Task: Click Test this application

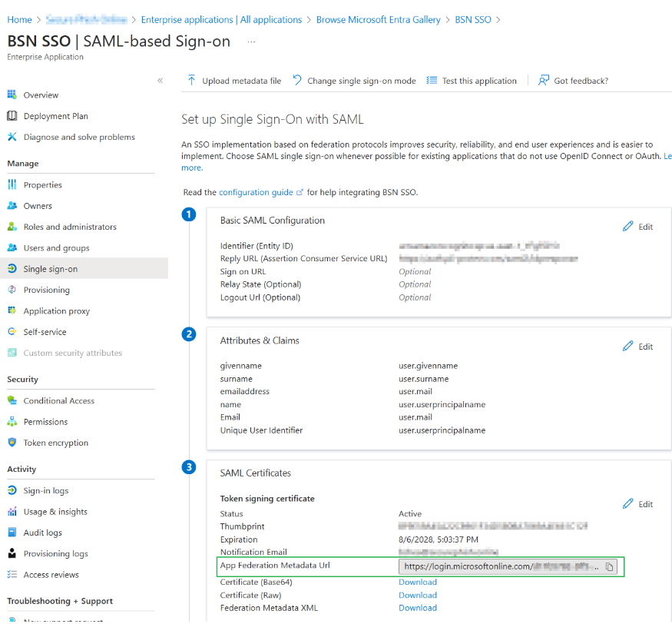Action: pyautogui.click(x=472, y=81)
